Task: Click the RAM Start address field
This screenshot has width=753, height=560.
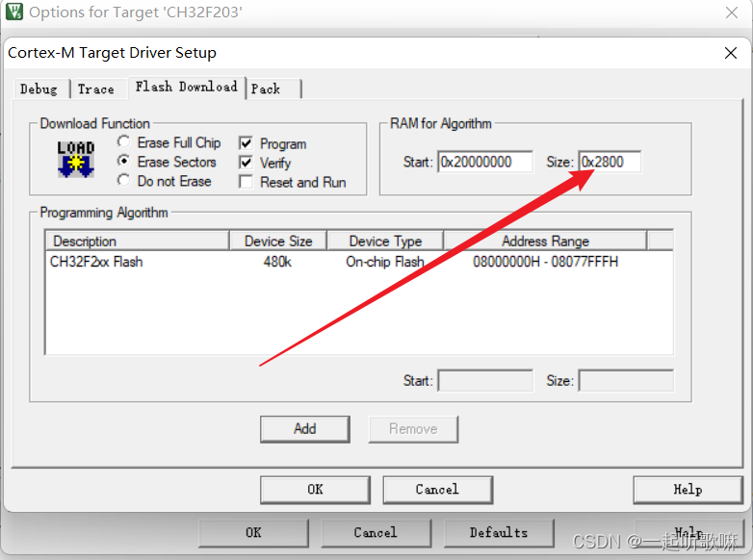Action: point(485,162)
